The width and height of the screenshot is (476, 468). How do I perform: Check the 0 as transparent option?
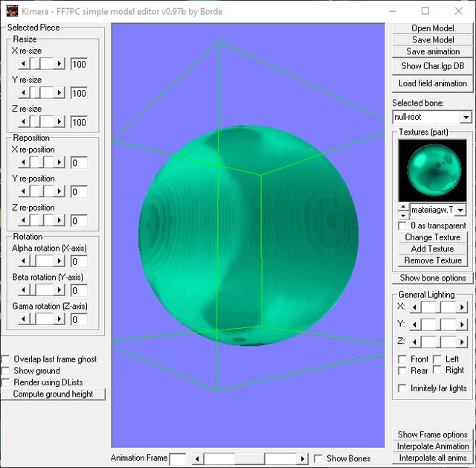(402, 225)
